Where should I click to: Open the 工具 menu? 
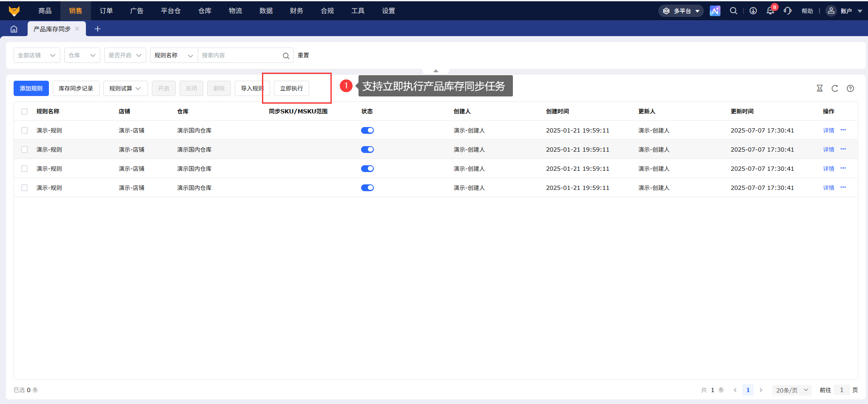pos(358,11)
